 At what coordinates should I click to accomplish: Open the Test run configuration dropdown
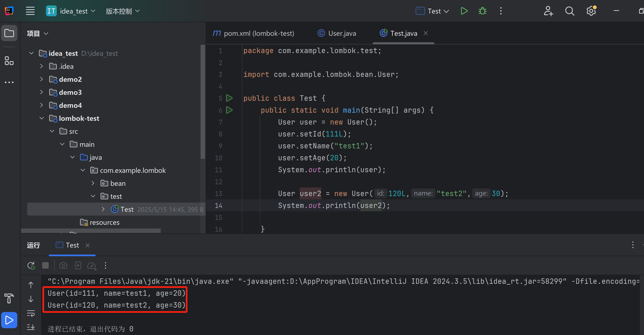(432, 11)
